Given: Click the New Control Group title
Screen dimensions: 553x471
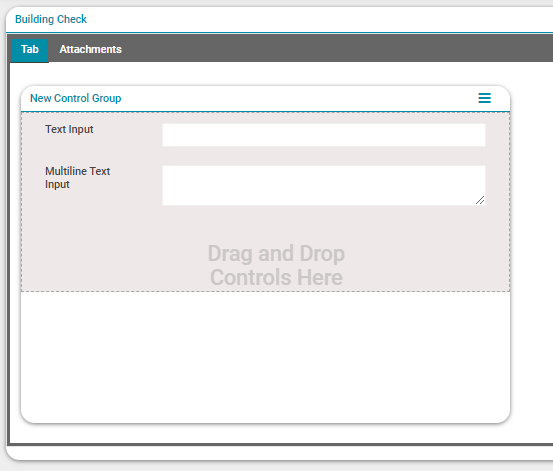Looking at the screenshot, I should 75,98.
